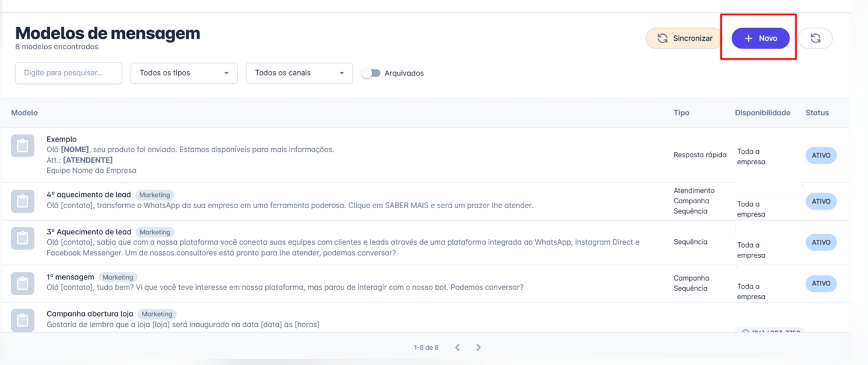868x365 pixels.
Task: Click clipboard icon beside Campanha abertura loja
Action: [x=22, y=320]
